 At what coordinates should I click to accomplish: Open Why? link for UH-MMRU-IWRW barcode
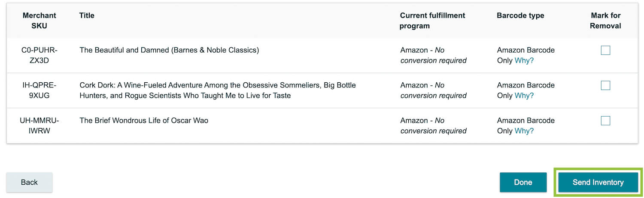point(524,131)
